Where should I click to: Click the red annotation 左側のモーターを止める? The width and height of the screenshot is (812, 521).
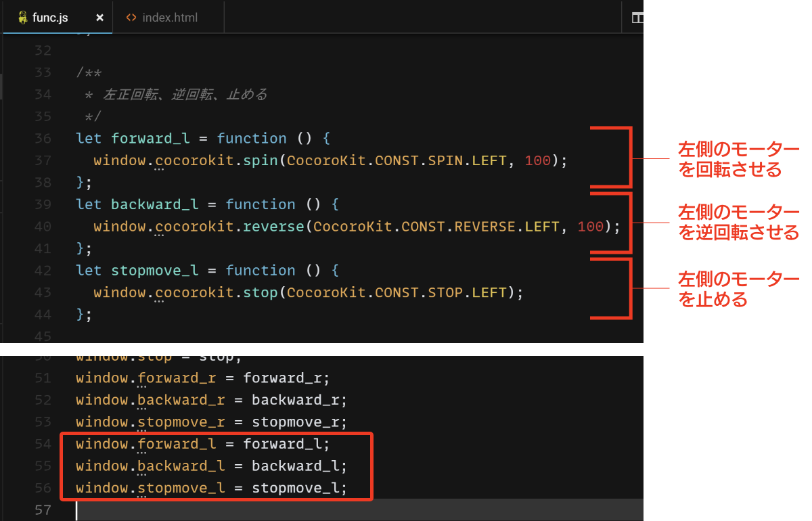[738, 289]
